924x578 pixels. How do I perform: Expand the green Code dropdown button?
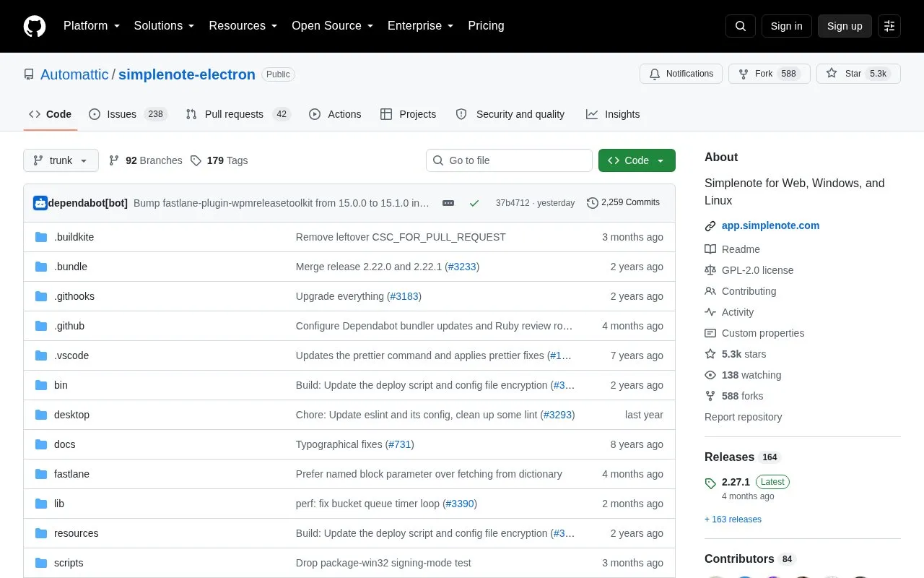[637, 160]
